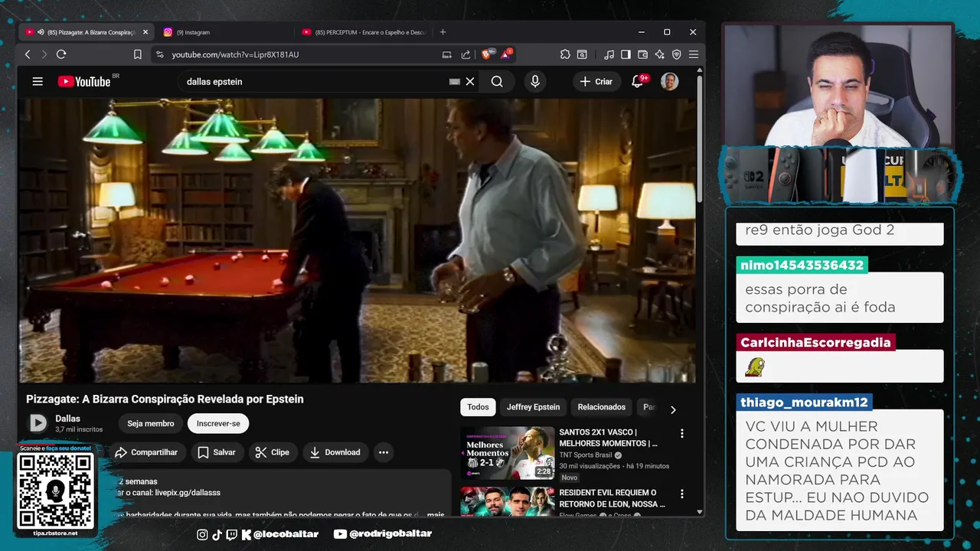Click the Compartilhar button

click(146, 452)
